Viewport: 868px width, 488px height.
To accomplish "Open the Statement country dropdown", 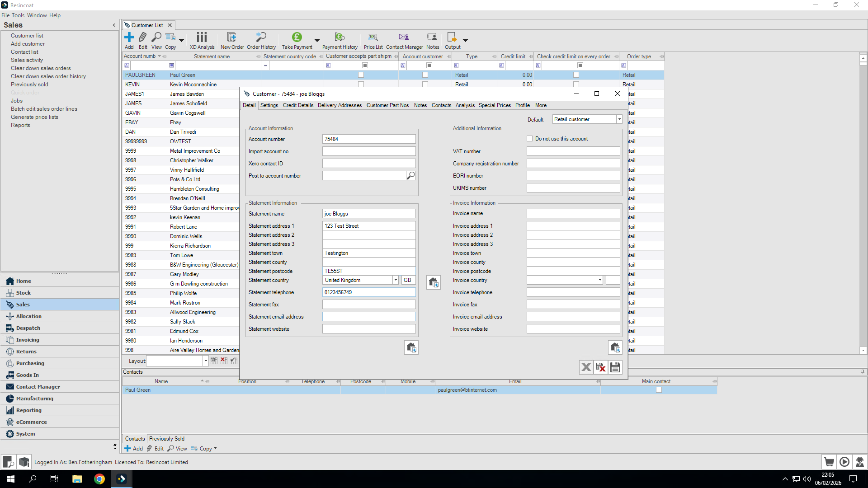I will [396, 280].
